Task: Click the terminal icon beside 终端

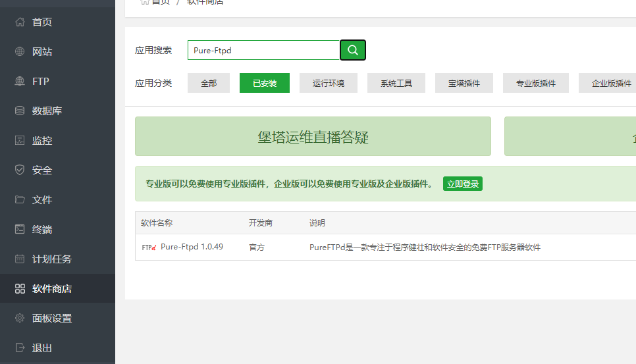Action: click(20, 229)
